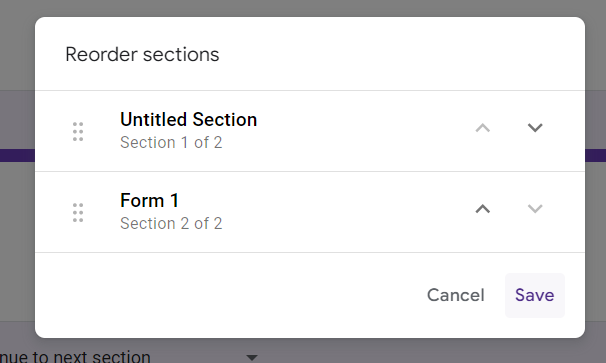This screenshot has width=606, height=363.
Task: Select the Untitled Section title
Action: pyautogui.click(x=189, y=119)
